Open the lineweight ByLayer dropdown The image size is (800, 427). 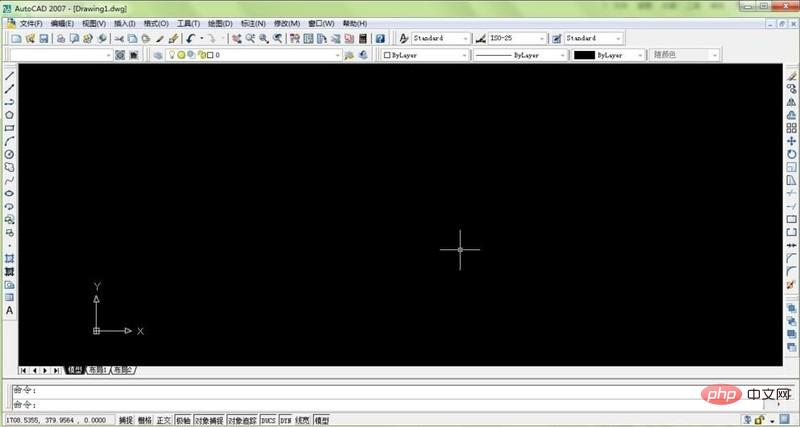(x=608, y=55)
